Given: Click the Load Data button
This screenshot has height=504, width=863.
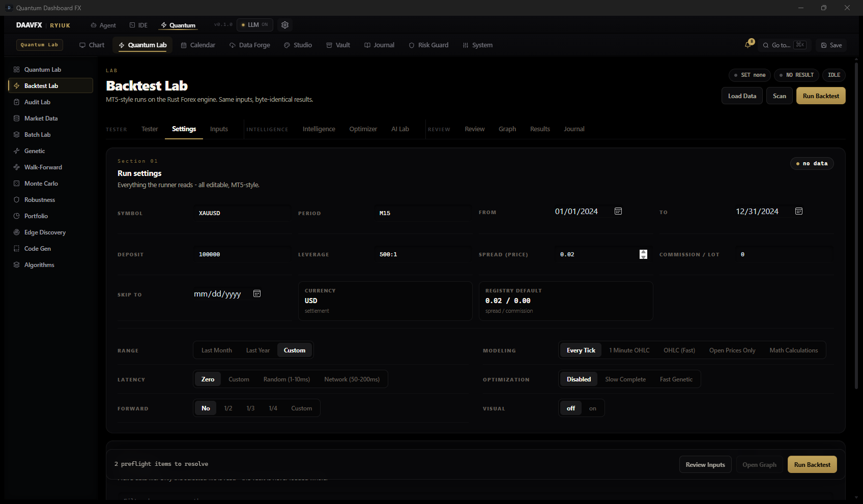Looking at the screenshot, I should [x=742, y=96].
